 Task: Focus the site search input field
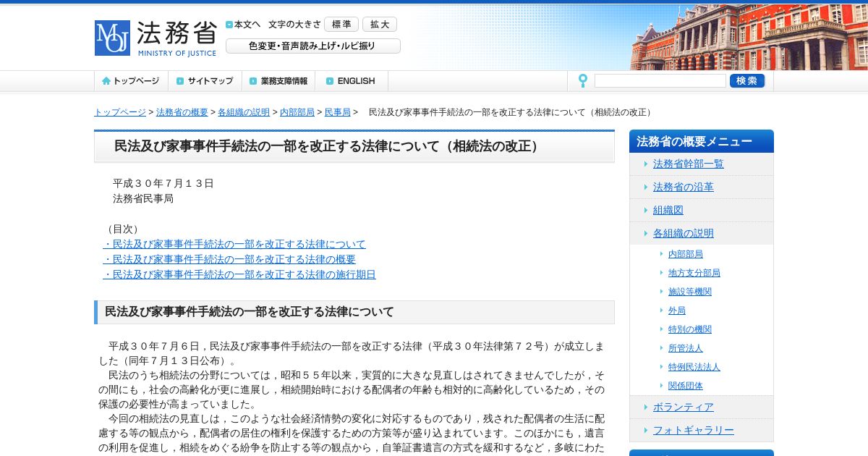pyautogui.click(x=660, y=81)
